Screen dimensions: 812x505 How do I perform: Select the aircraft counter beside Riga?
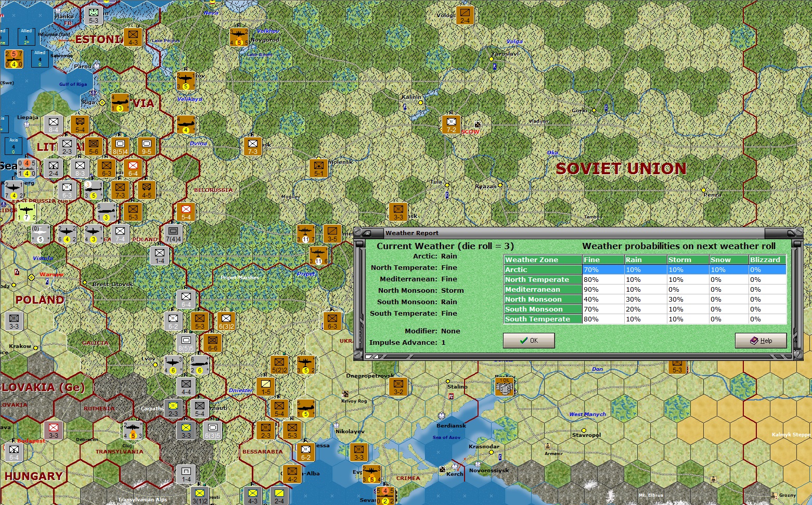coord(120,102)
